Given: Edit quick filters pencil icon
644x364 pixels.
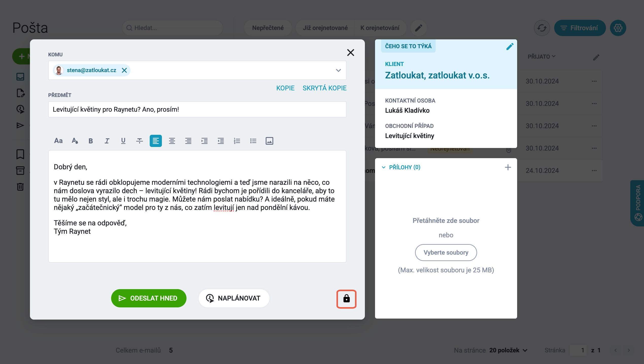Looking at the screenshot, I should [418, 28].
